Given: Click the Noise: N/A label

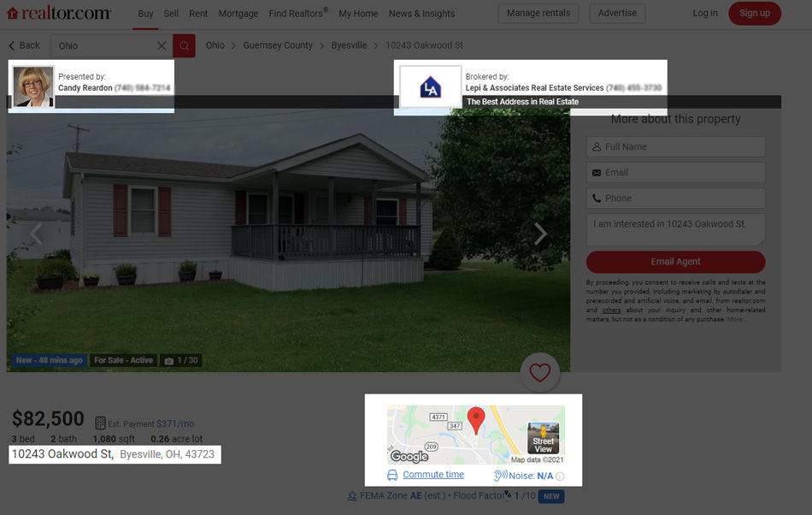Looking at the screenshot, I should (x=531, y=476).
